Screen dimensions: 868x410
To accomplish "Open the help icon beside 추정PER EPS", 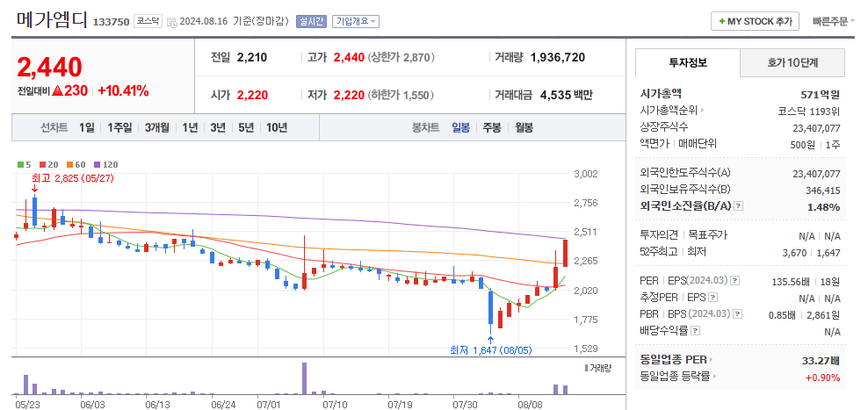I will click(x=713, y=297).
